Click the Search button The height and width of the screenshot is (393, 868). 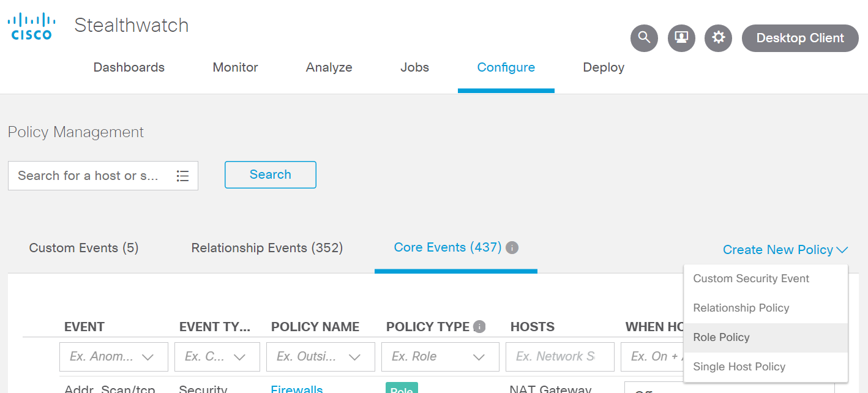coord(271,174)
